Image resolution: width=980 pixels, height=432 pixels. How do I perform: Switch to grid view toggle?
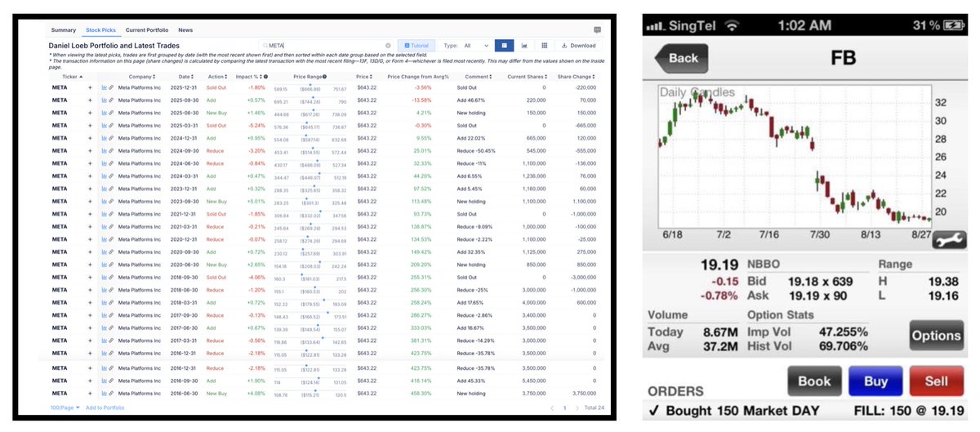(545, 46)
